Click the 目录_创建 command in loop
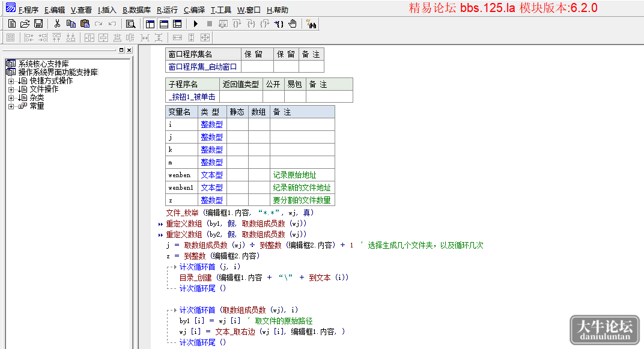The image size is (644, 349). pyautogui.click(x=195, y=278)
